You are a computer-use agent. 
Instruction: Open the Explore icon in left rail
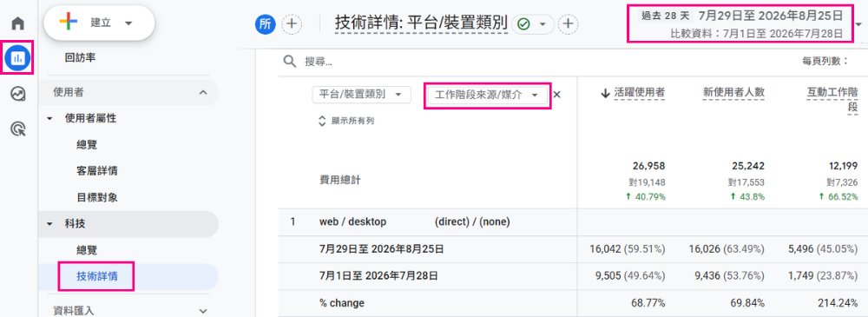pyautogui.click(x=18, y=94)
